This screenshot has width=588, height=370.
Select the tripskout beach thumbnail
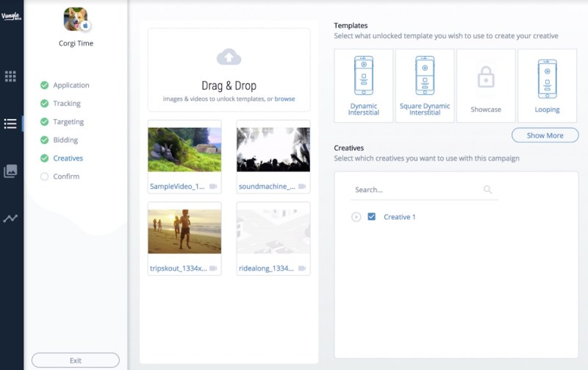[184, 232]
